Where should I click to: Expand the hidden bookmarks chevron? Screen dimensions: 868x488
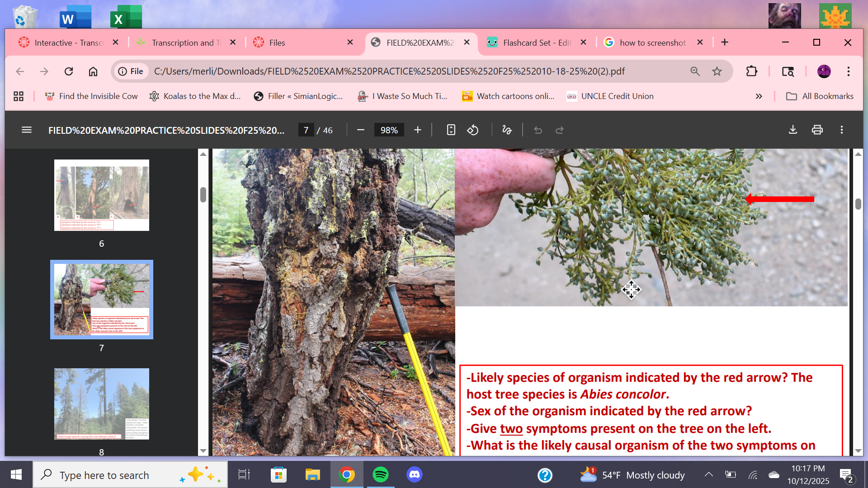pos(759,96)
